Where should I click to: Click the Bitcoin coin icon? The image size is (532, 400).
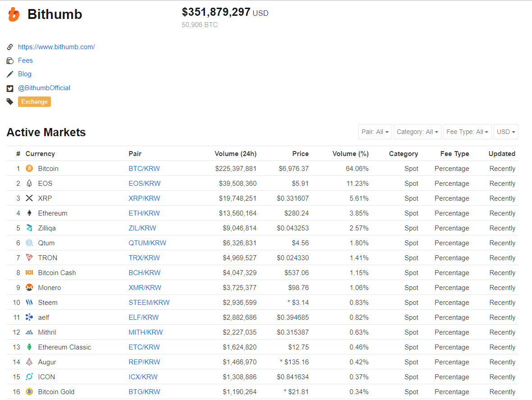click(x=29, y=169)
